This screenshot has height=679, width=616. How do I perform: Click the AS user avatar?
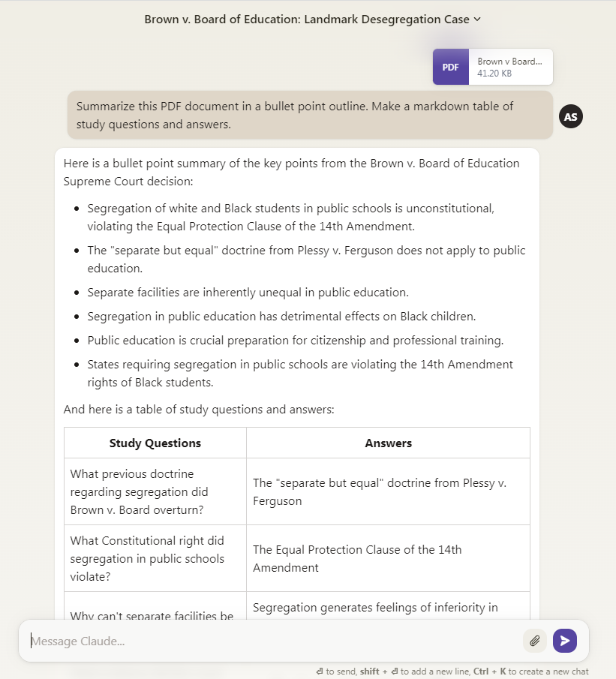(x=570, y=116)
